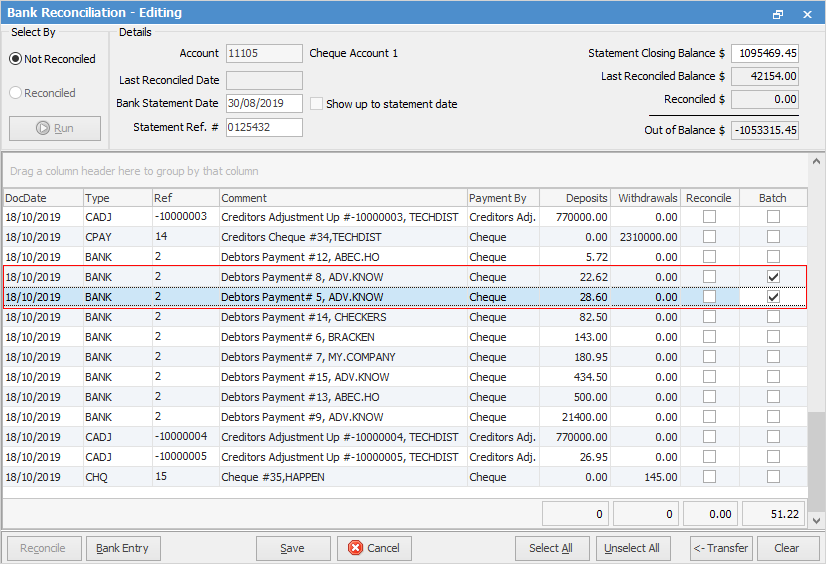
Task: Tick Reconcile checkbox for Cheque #35,HAPPEN row
Action: click(x=709, y=477)
